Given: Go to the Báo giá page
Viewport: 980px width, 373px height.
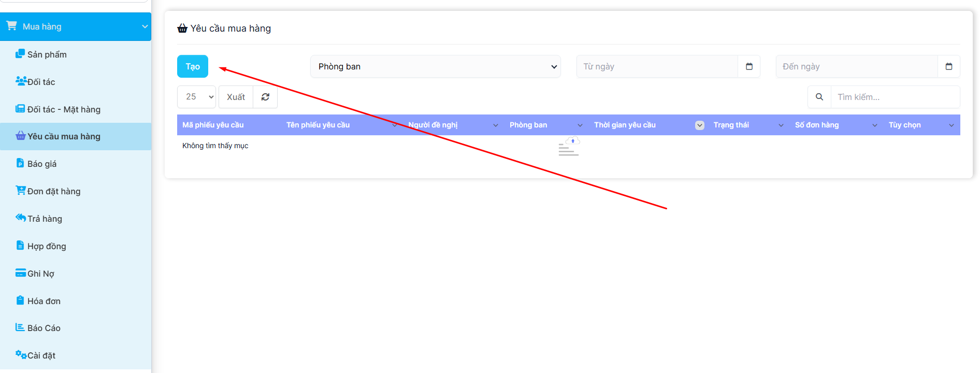Looking at the screenshot, I should 41,164.
